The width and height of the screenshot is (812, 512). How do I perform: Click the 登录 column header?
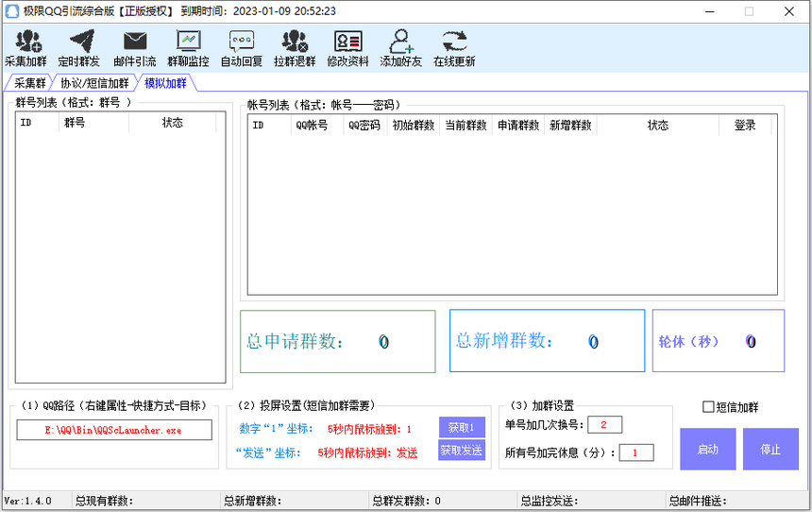745,125
